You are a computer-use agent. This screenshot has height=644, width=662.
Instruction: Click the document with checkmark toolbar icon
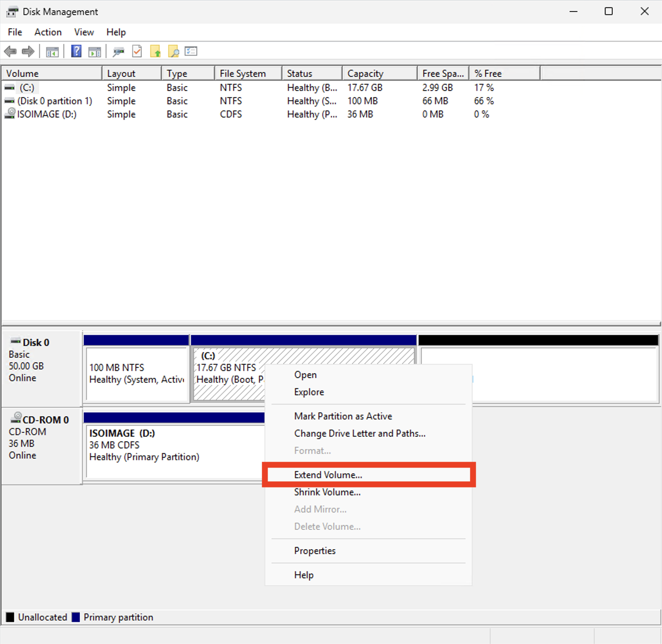coord(137,51)
